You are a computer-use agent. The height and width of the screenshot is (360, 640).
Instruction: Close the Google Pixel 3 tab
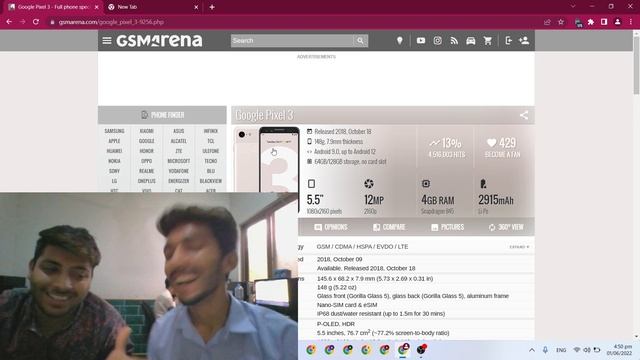pos(97,7)
